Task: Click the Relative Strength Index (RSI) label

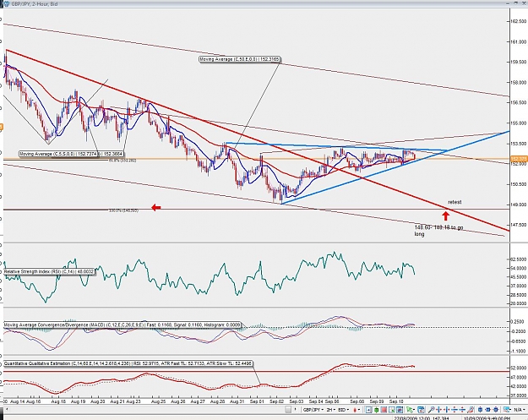Action: 49,271
